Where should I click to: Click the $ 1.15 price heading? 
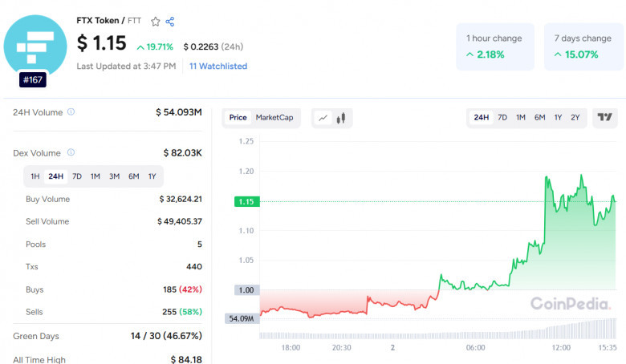pos(101,43)
